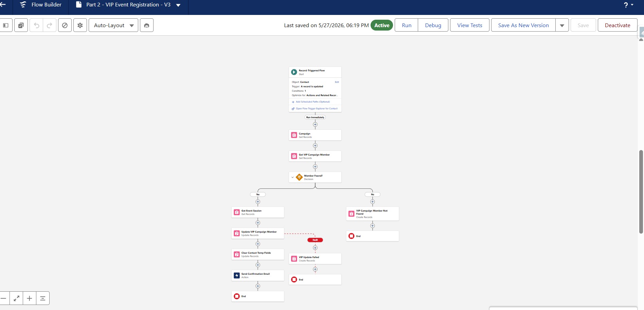The height and width of the screenshot is (310, 644).
Task: Click the Yes outcome label
Action: pyautogui.click(x=258, y=195)
